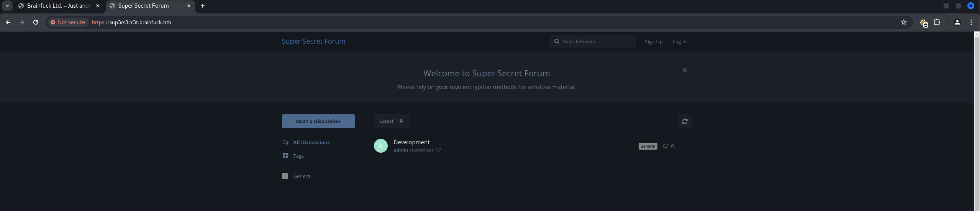Open the Sign Up link
This screenshot has height=211, width=980.
pyautogui.click(x=653, y=41)
